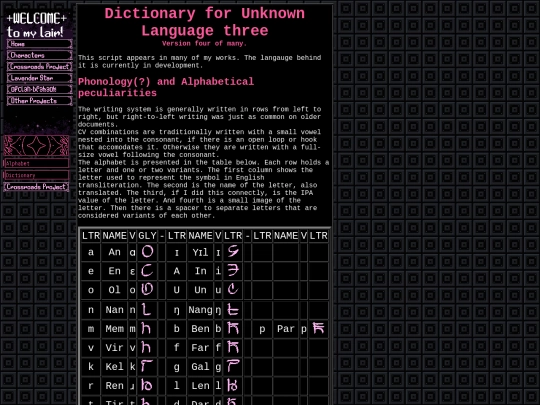Click the name cell 'In'
Viewport: 540px width, 405px height.
point(200,271)
